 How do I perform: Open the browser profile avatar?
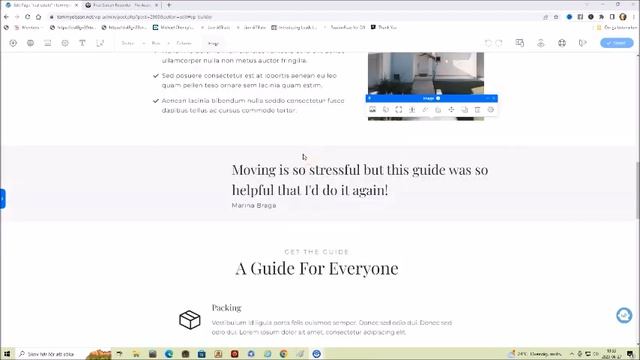pyautogui.click(x=623, y=17)
